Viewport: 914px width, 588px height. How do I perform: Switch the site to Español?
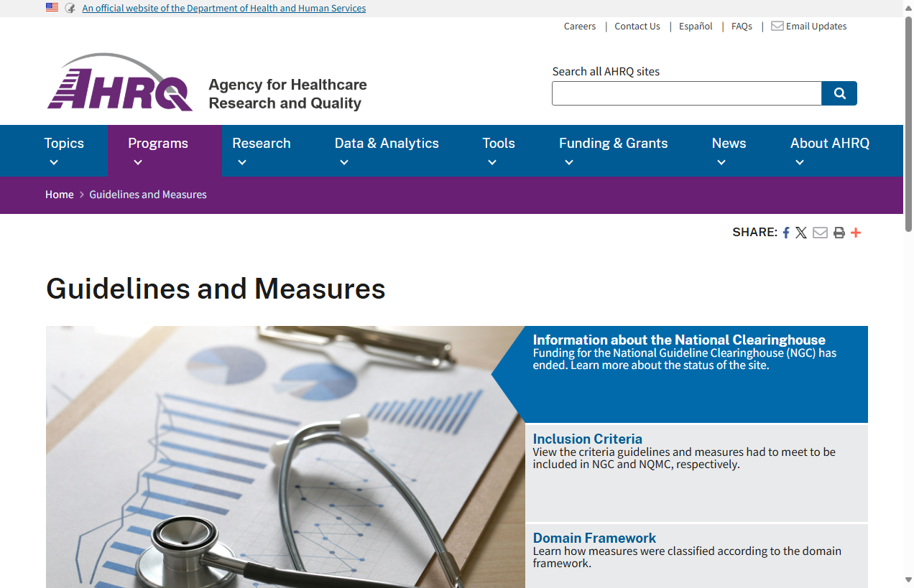(695, 26)
